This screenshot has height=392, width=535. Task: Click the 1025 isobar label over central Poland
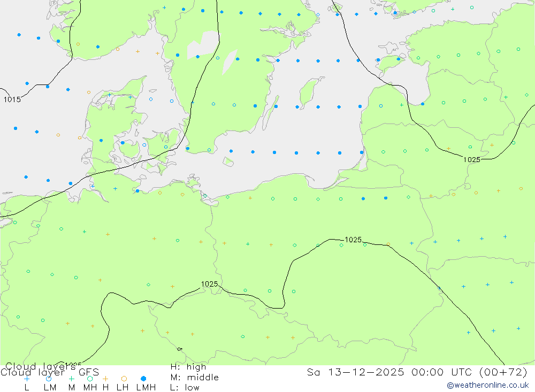(x=353, y=240)
